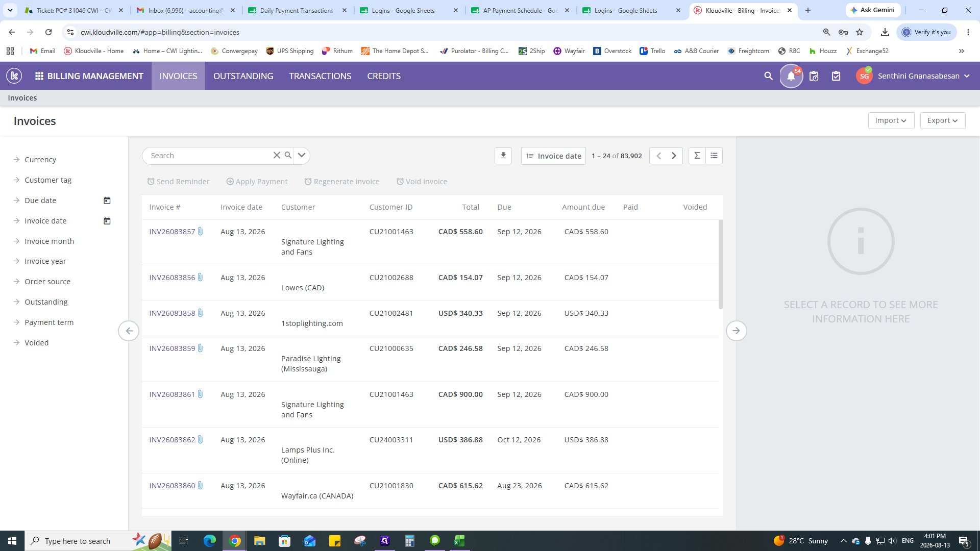Open attachment for INV26083858
980x551 pixels.
(201, 313)
